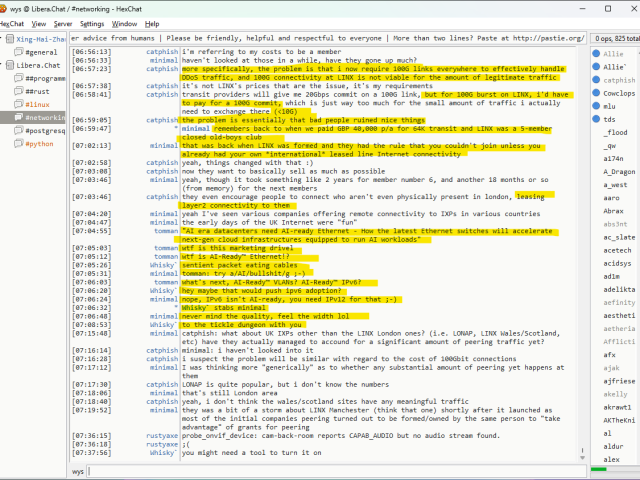Screen dimensions: 640x480
Task: Open the Window menu
Action: click(x=125, y=23)
